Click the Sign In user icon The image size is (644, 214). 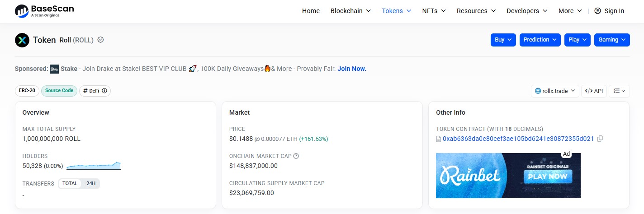597,11
